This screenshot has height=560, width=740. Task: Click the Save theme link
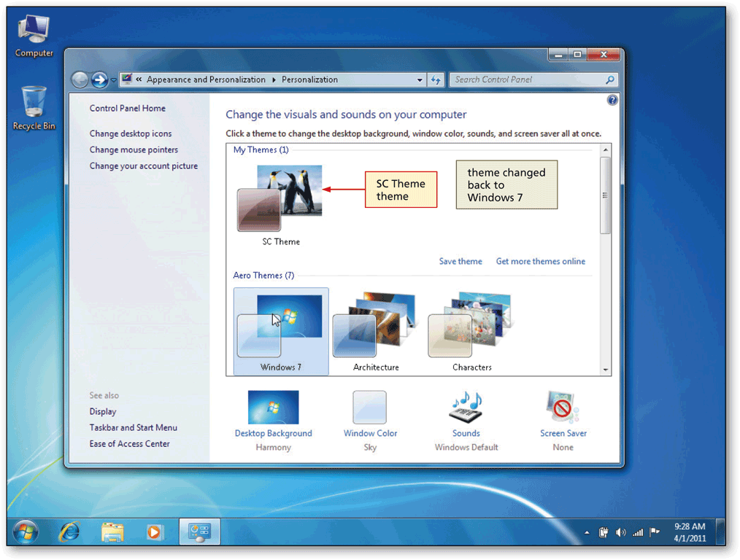tap(460, 261)
